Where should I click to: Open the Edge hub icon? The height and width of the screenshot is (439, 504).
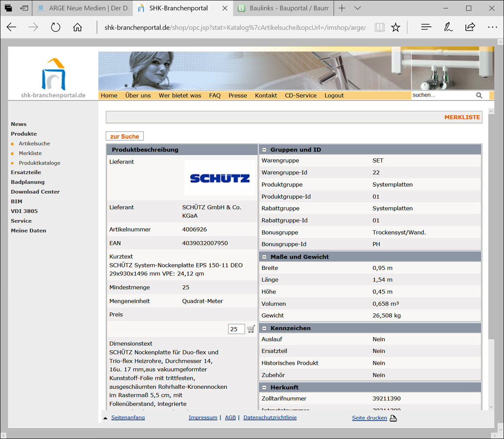[426, 27]
